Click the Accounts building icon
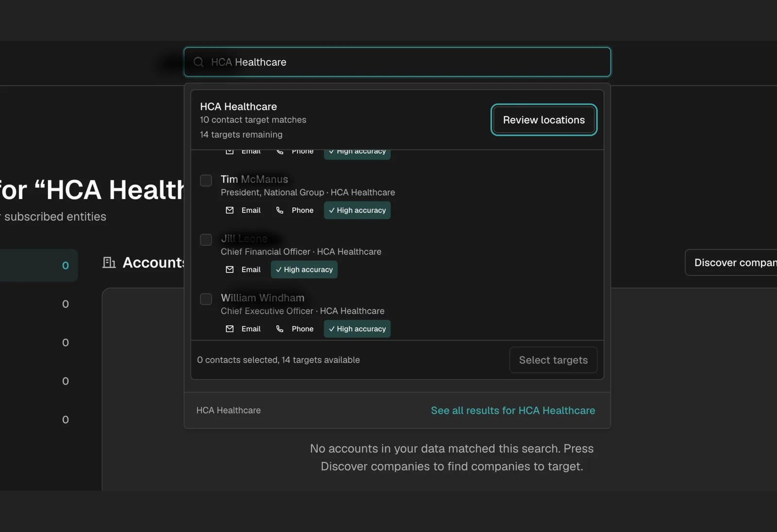777x532 pixels. click(x=109, y=263)
